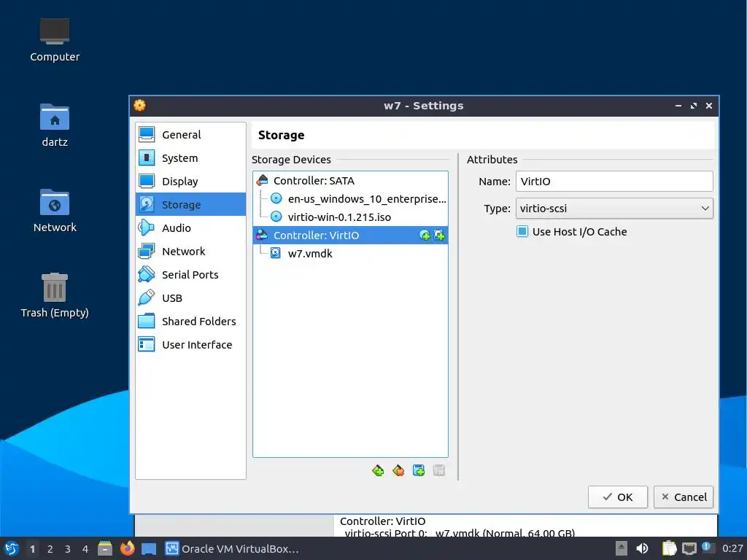Click into the controller Name field
Image resolution: width=747 pixels, height=560 pixels.
pos(614,182)
